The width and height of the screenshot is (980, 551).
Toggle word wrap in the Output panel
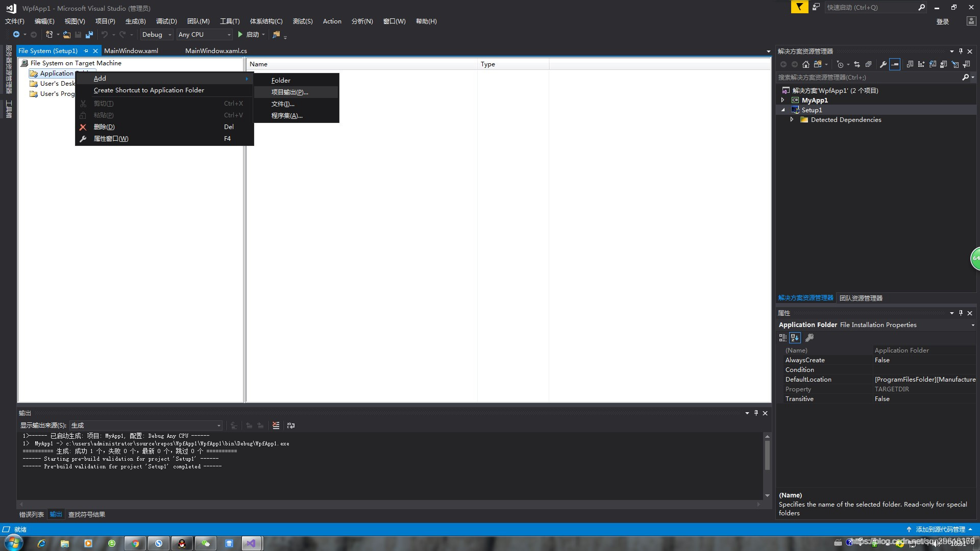click(x=291, y=425)
